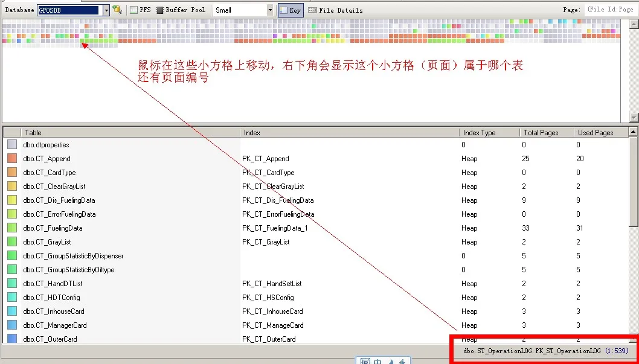Screen dimensions: 639x364
Task: Toggle the PFS view button
Action: tap(140, 10)
